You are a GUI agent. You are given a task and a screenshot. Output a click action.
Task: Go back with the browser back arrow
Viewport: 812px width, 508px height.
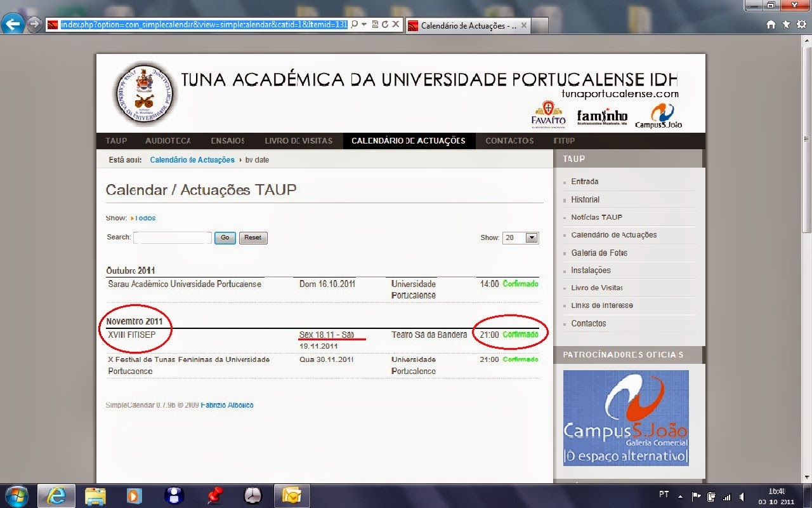pos(13,25)
